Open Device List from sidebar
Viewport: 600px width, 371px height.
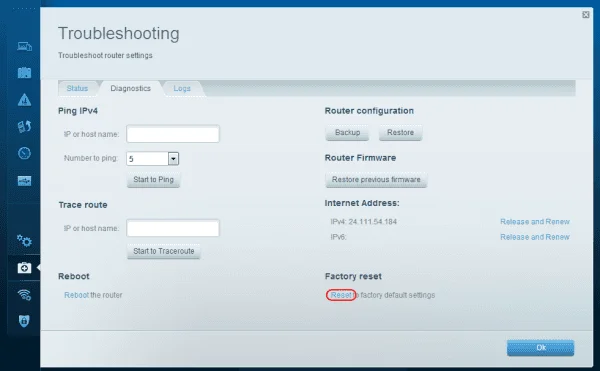[24, 46]
